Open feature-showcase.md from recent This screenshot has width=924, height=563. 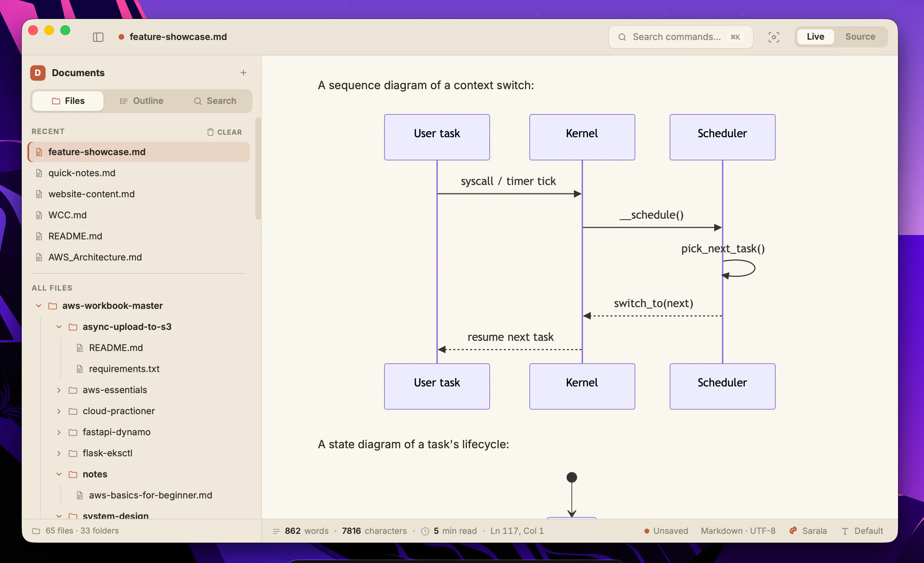click(139, 152)
